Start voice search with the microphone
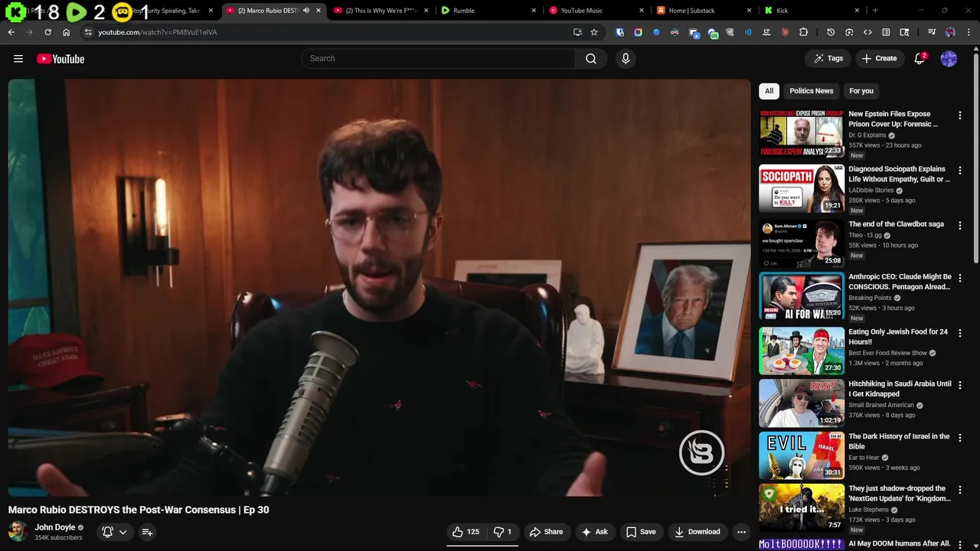The width and height of the screenshot is (980, 551). point(626,59)
